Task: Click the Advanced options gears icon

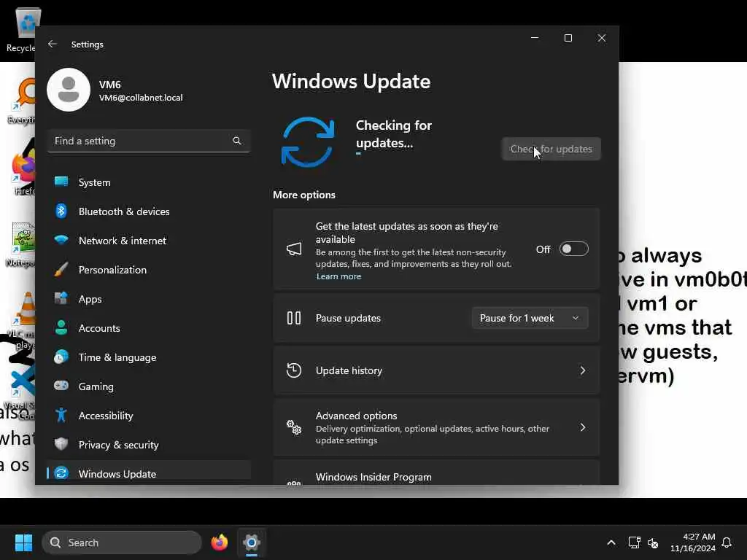Action: point(294,427)
